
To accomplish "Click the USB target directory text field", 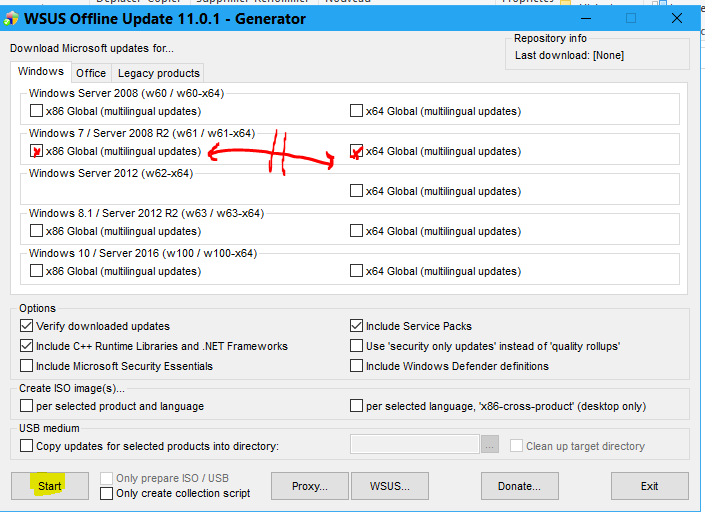I will tap(415, 445).
